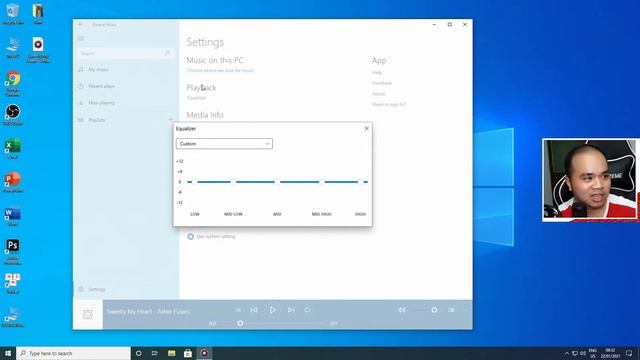Close the Equalizer dialog
640x360 pixels.
pos(366,129)
